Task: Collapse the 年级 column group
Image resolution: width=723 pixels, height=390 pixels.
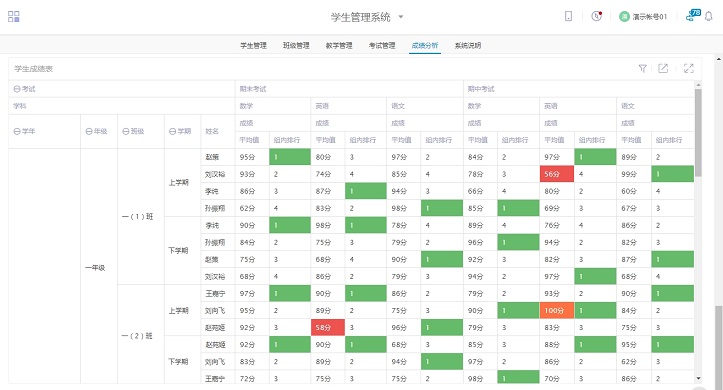Action: pos(89,131)
